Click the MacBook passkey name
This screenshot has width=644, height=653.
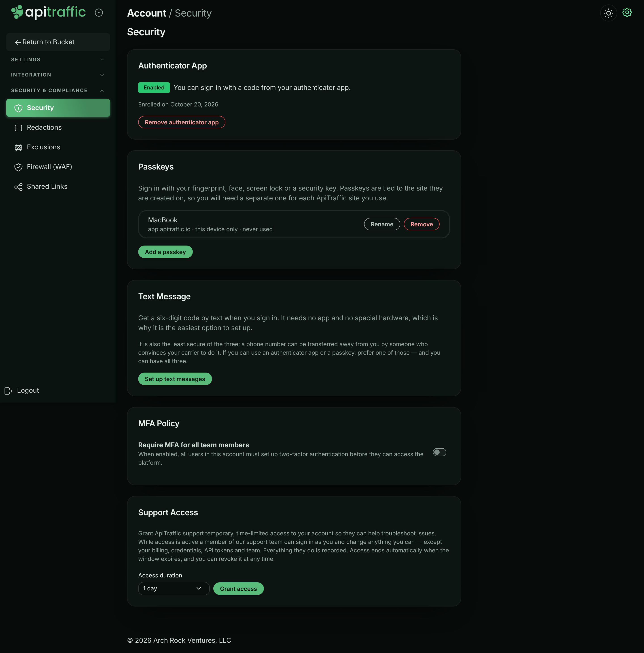(x=163, y=220)
